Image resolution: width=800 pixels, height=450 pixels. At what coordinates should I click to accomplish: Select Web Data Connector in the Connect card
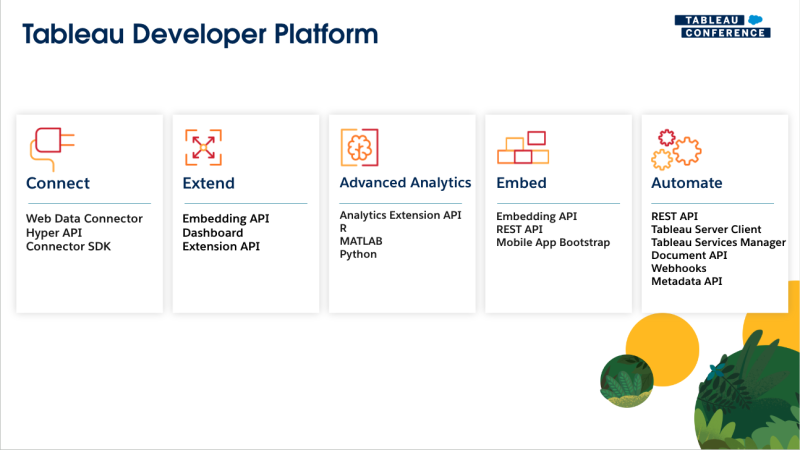click(84, 218)
